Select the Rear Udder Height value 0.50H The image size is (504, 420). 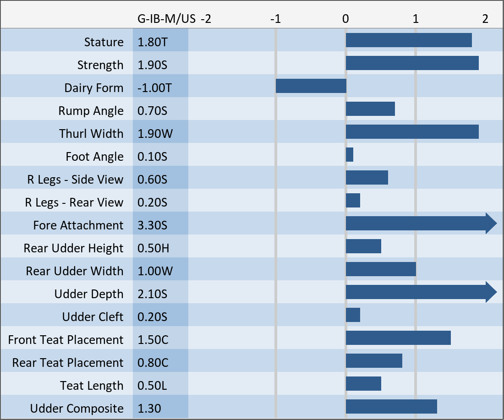click(x=153, y=248)
